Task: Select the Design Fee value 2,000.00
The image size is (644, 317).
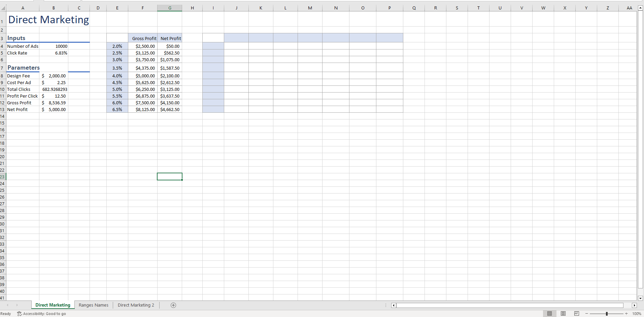Action: (x=54, y=76)
